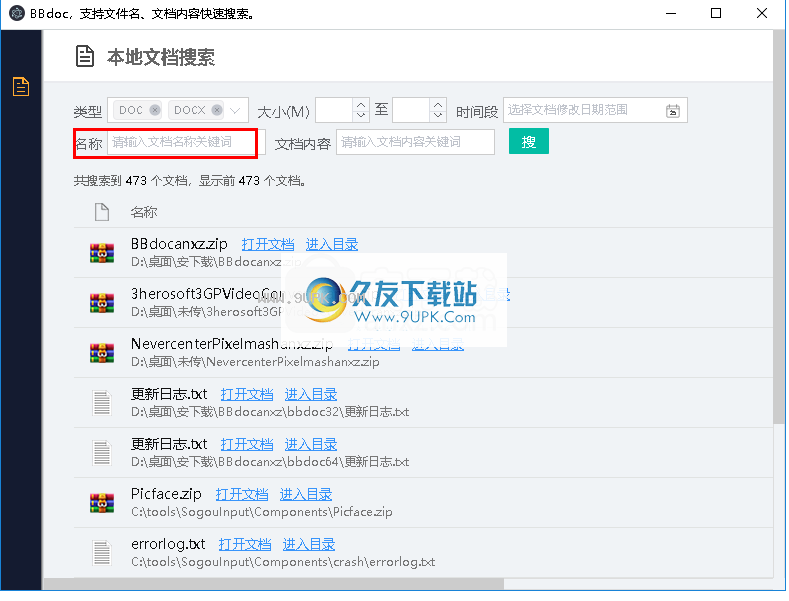Click the BBdoc app icon in title bar
The height and width of the screenshot is (601, 789).
pos(16,13)
